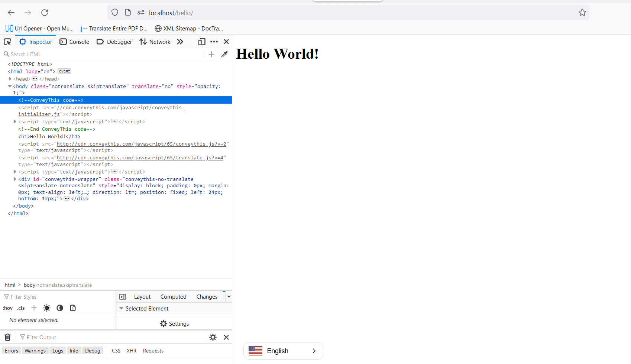The height and width of the screenshot is (364, 631).
Task: Select the Computed sidebar tab
Action: tap(174, 297)
